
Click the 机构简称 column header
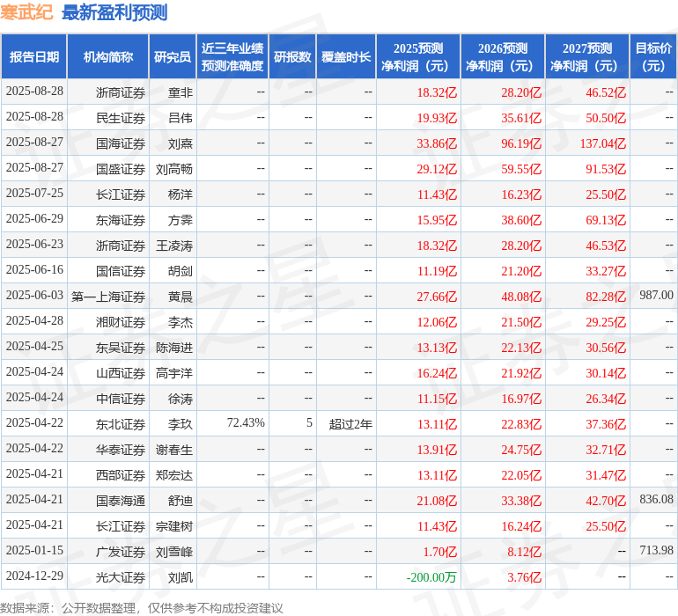pyautogui.click(x=108, y=56)
